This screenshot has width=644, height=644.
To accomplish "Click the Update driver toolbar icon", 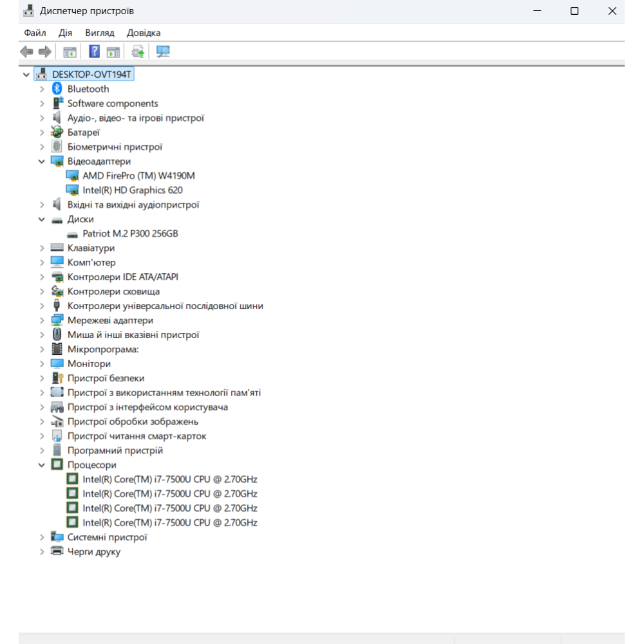I will [138, 52].
